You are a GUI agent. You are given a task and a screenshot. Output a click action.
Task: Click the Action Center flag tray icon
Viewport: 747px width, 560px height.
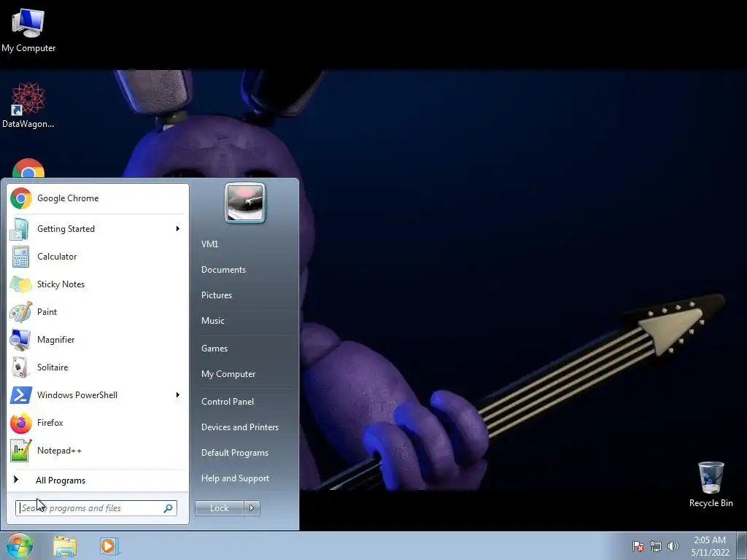pos(638,546)
